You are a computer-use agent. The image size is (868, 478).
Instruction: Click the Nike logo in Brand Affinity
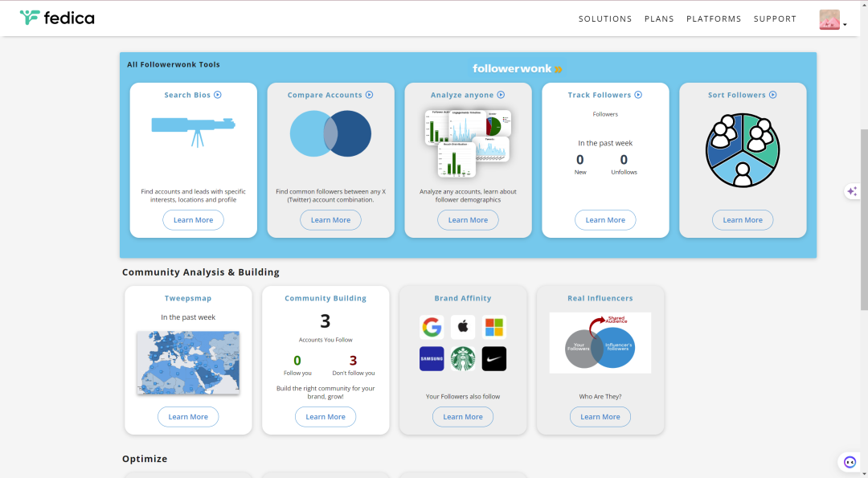point(493,358)
